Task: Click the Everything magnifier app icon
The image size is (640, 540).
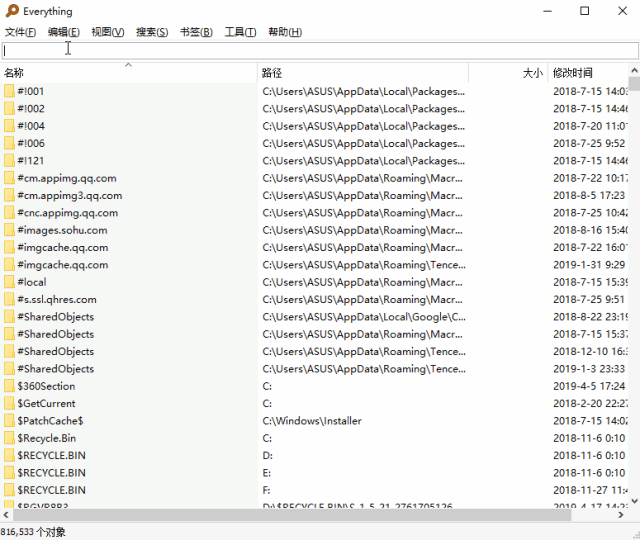Action: pos(12,11)
